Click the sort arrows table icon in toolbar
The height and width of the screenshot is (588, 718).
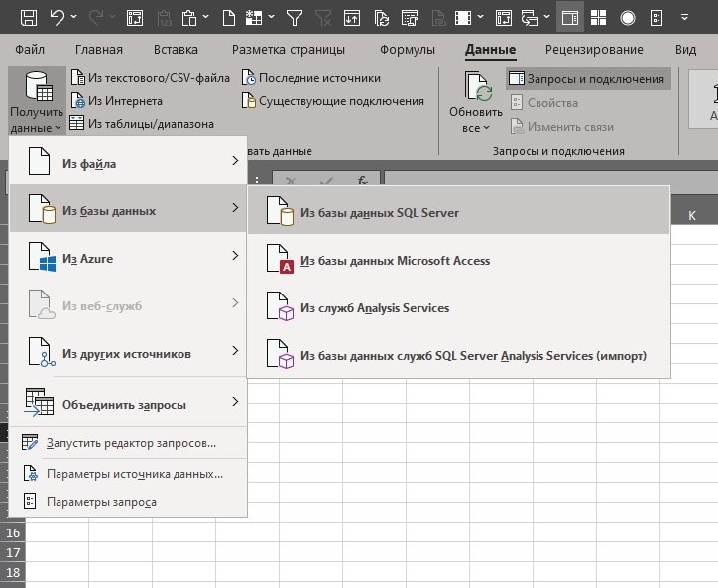pyautogui.click(x=352, y=18)
